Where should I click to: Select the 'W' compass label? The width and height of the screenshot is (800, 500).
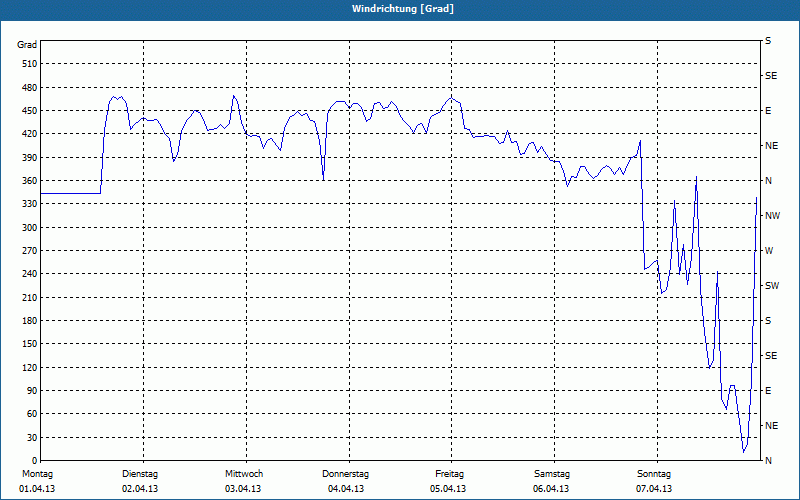769,251
